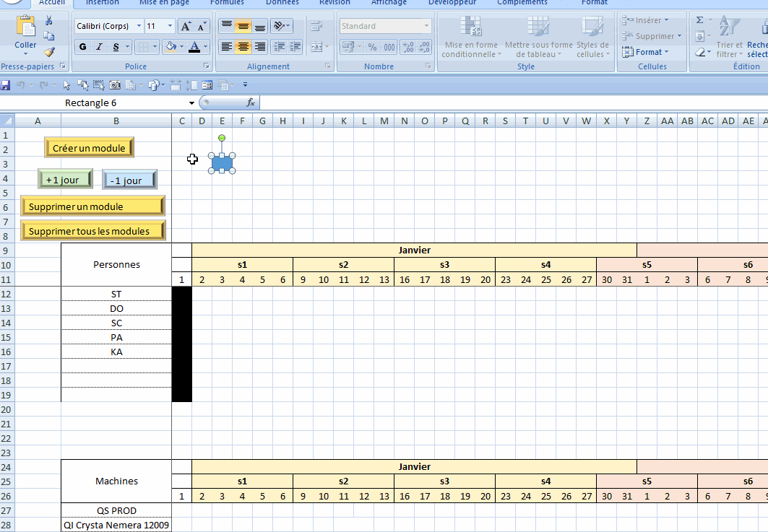The width and height of the screenshot is (768, 532).
Task: Open the Calibri font name dropdown
Action: 139,27
